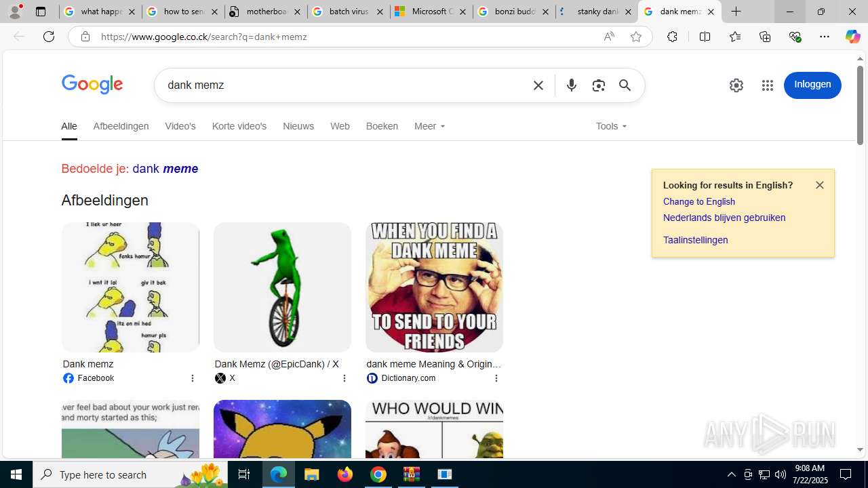This screenshot has width=868, height=488.
Task: Click the taskbar volume icon
Action: pyautogui.click(x=781, y=474)
